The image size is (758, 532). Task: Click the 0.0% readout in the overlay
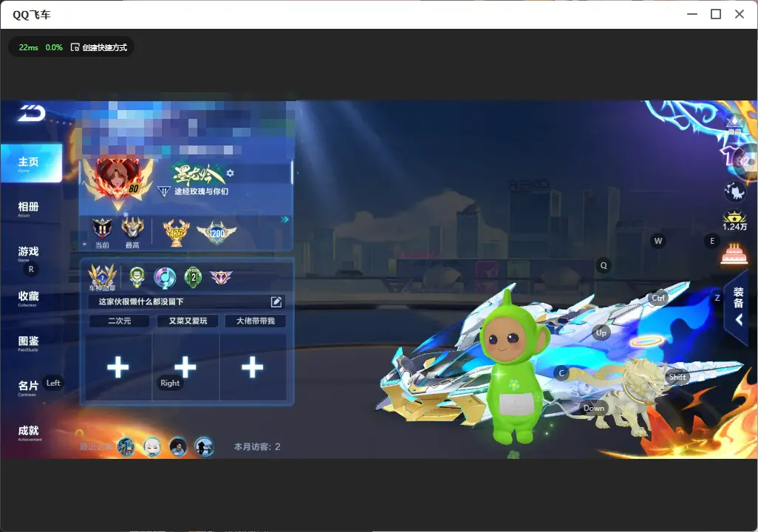click(54, 47)
